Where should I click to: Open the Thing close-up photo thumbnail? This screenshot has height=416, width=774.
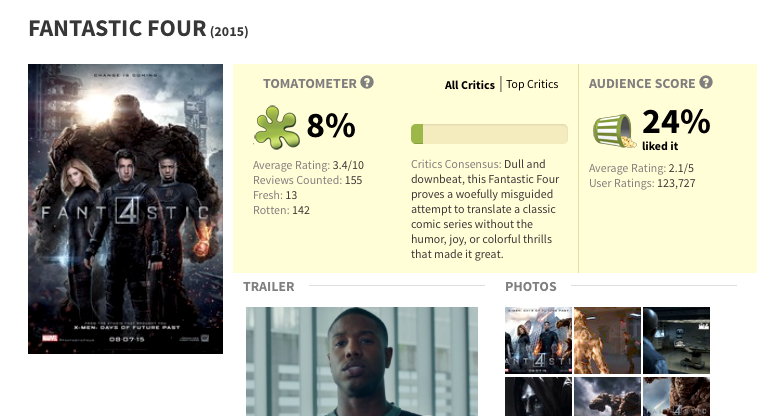(x=676, y=397)
